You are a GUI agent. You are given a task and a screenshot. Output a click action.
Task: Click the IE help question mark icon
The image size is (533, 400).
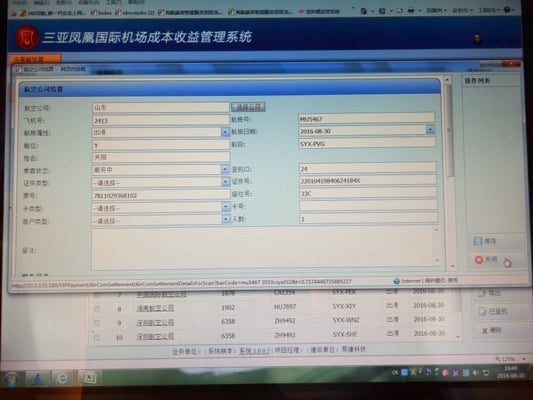point(507,10)
